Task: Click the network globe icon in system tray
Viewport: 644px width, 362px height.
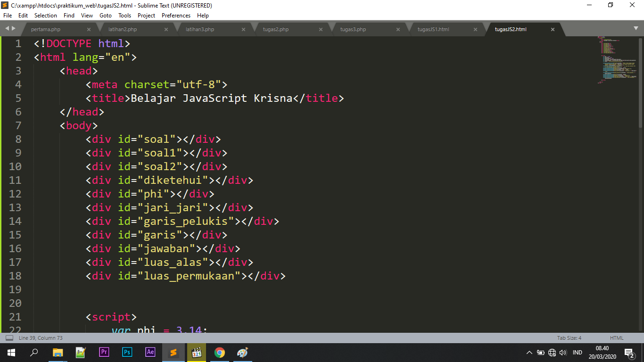Action: (x=552, y=352)
